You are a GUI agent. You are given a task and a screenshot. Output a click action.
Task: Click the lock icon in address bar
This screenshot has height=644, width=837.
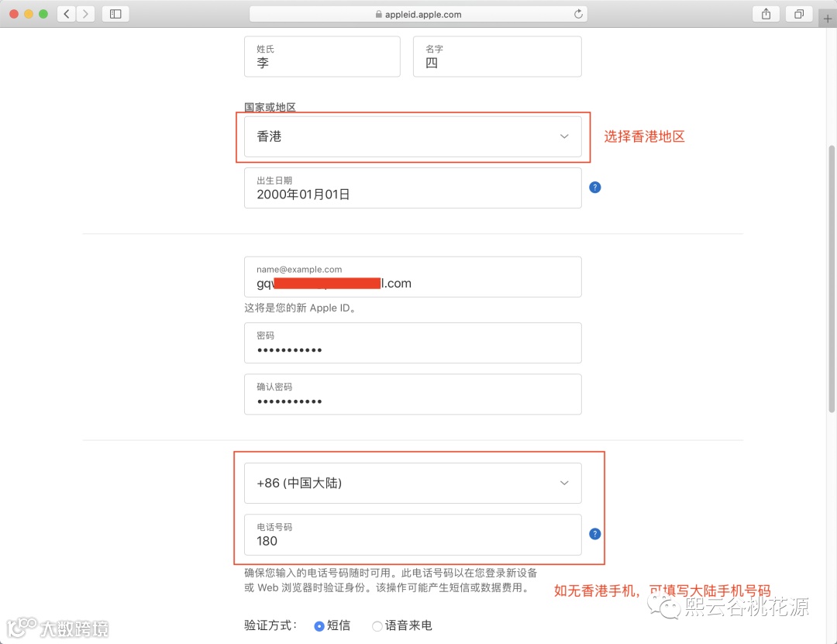coord(378,15)
